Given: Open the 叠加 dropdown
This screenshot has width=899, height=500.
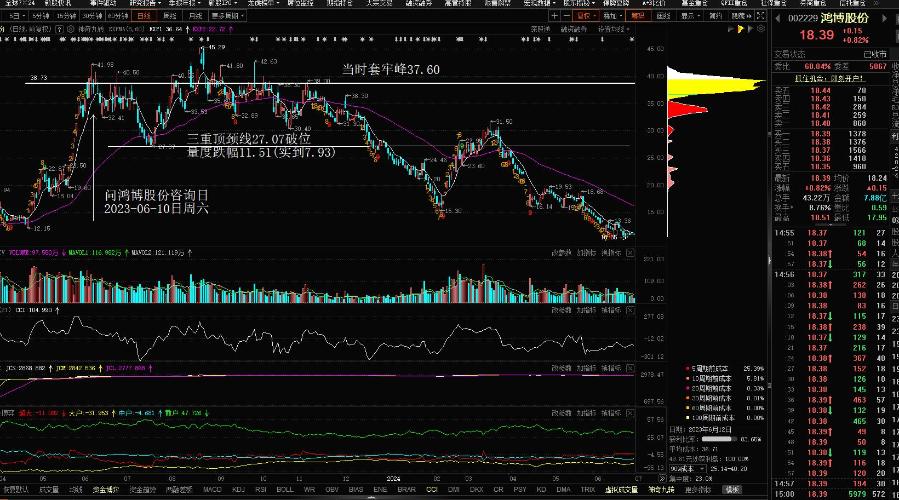Looking at the screenshot, I should [612, 16].
